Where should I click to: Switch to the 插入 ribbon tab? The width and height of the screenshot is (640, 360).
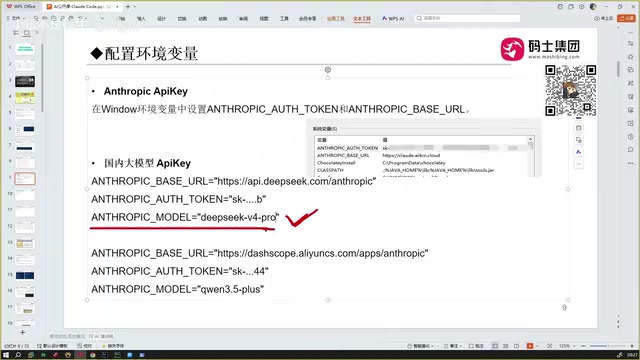(x=141, y=19)
